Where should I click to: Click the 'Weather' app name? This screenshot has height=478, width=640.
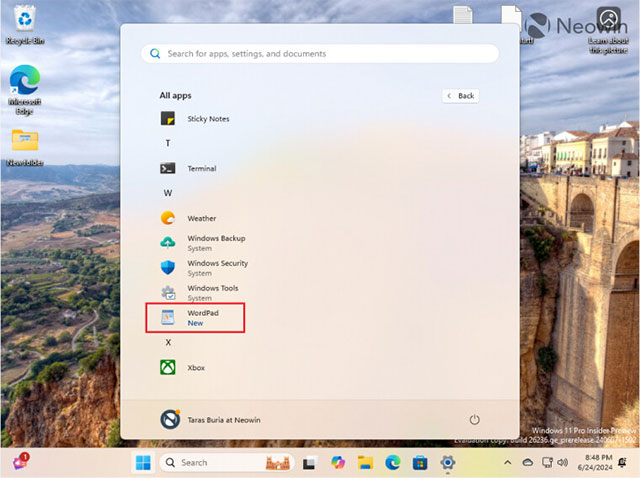(202, 218)
